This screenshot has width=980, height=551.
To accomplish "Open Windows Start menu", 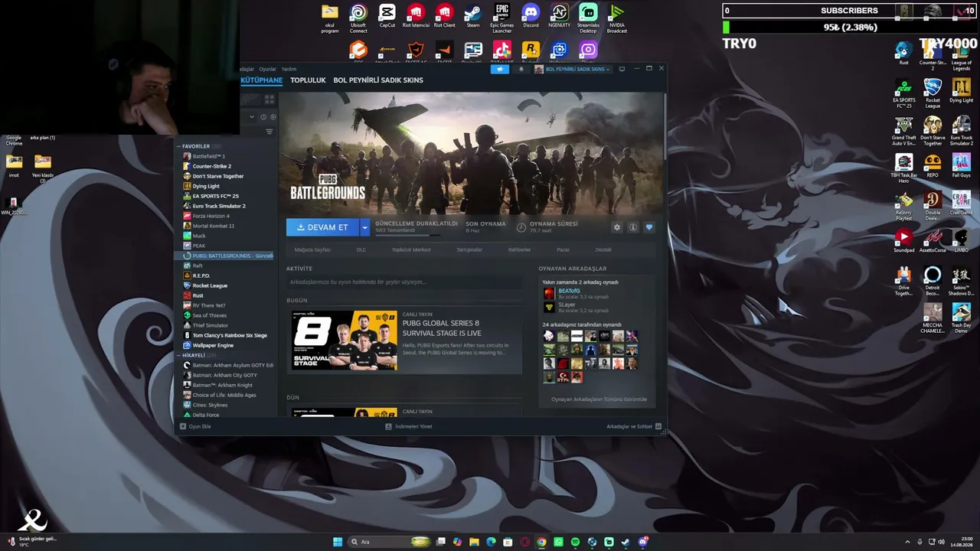I will point(338,542).
